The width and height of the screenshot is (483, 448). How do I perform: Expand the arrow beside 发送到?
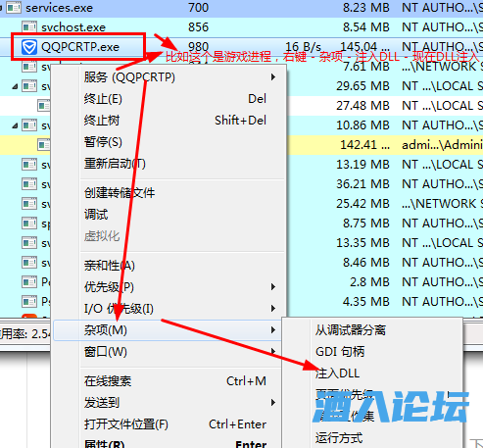click(x=273, y=403)
